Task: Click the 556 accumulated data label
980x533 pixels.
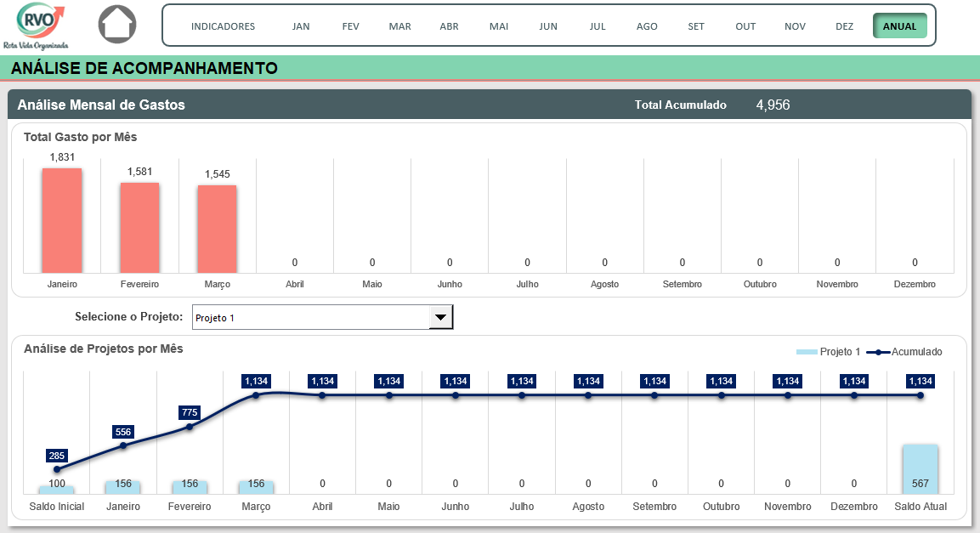Action: click(x=123, y=432)
